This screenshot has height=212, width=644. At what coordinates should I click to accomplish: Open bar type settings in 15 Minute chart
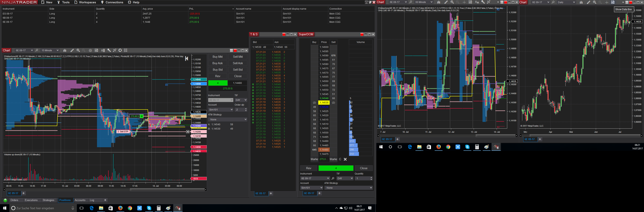click(65, 50)
